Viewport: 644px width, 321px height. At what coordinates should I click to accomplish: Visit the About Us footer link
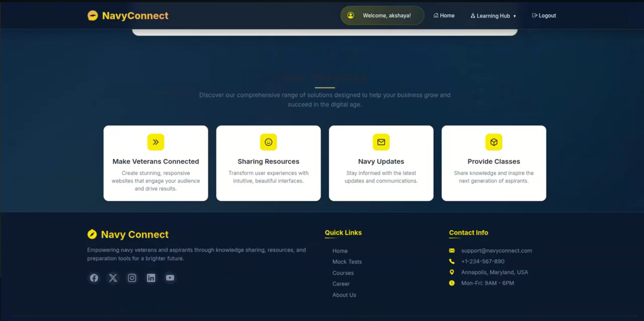(344, 295)
